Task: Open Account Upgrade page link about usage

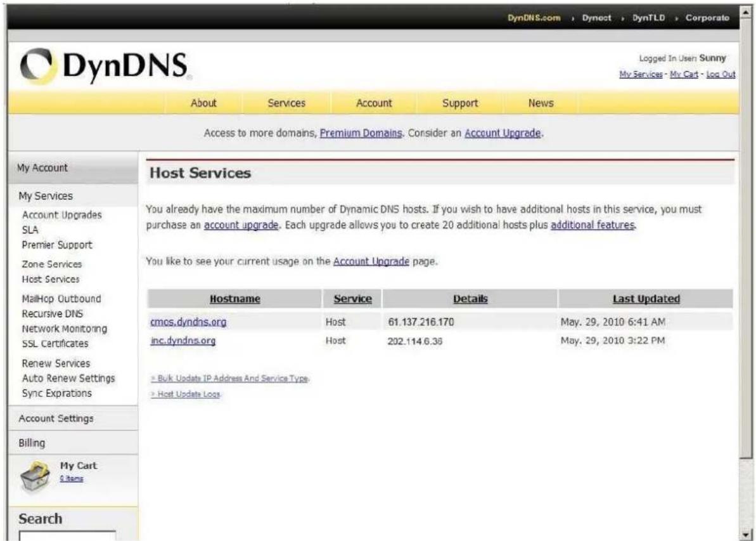Action: (371, 261)
